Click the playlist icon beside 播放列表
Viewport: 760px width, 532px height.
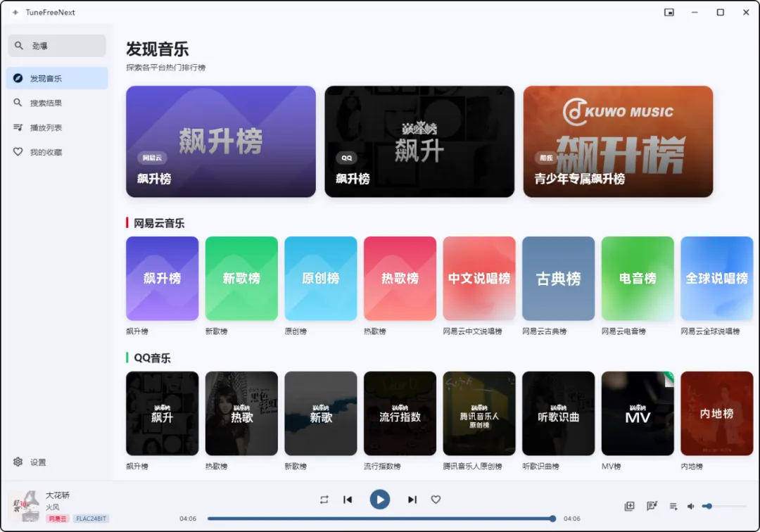[18, 127]
